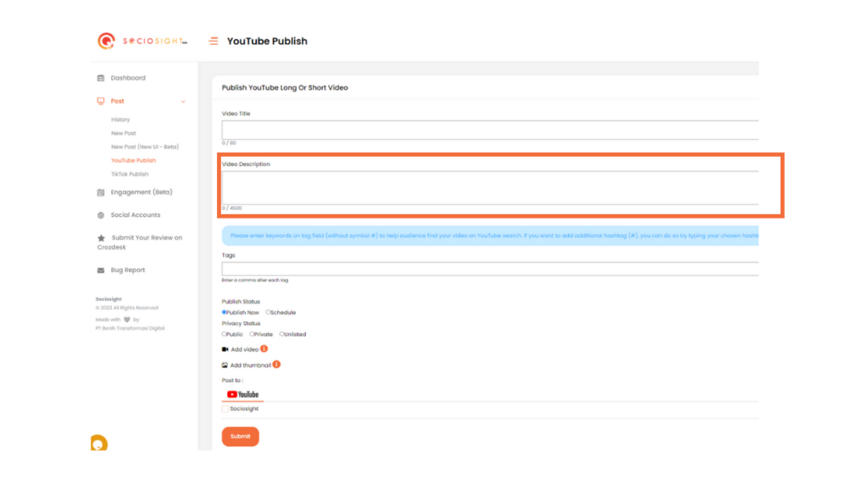The image size is (868, 488).
Task: Open Submit Your Review on Crozdesk
Action: pyautogui.click(x=140, y=242)
